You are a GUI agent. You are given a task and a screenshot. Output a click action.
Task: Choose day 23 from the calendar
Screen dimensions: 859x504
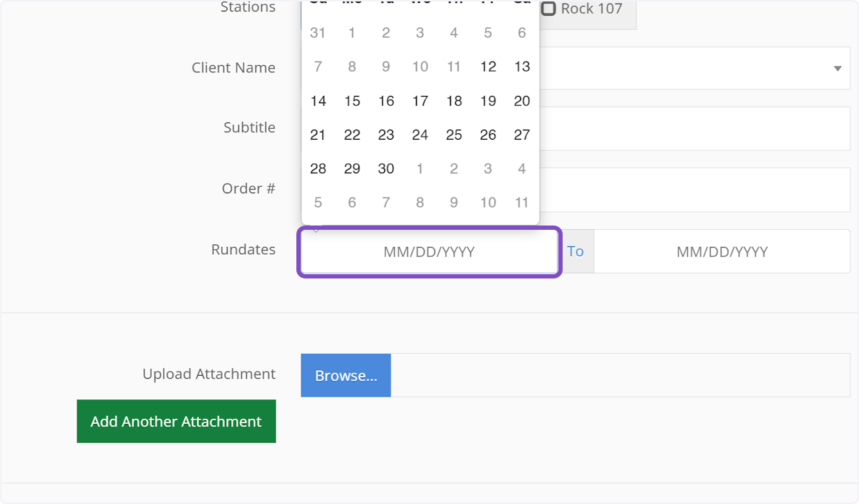pyautogui.click(x=386, y=135)
